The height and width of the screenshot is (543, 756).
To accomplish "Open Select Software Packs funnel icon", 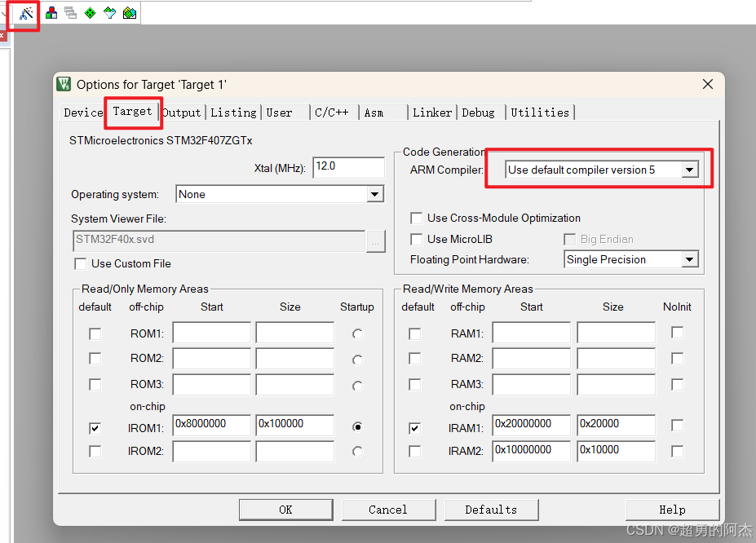I will pos(110,13).
